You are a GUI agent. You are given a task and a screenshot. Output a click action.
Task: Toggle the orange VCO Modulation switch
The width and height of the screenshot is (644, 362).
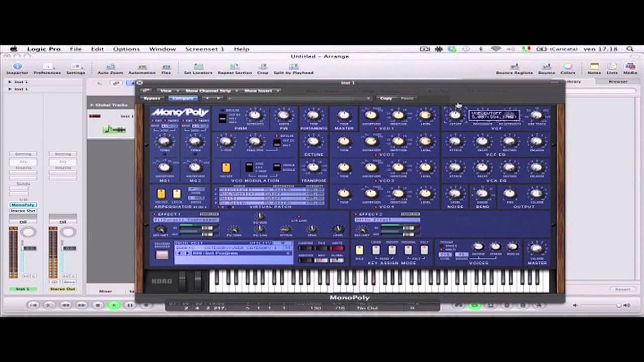tap(226, 168)
